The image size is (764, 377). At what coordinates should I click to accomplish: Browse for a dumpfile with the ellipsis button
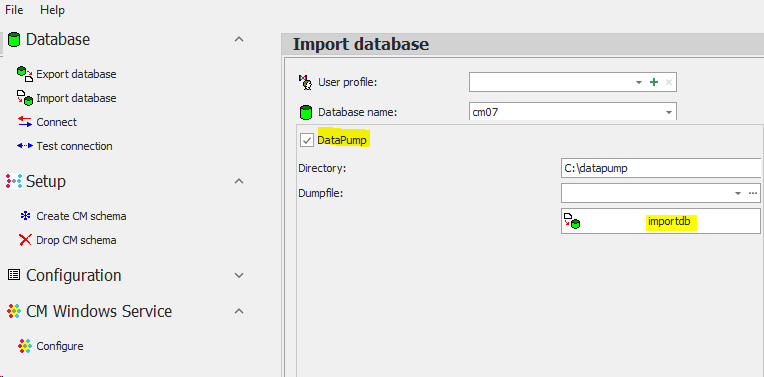tap(753, 193)
